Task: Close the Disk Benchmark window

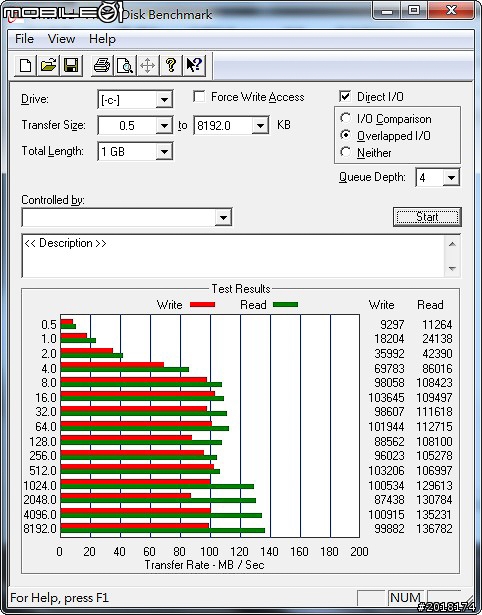Action: tap(451, 11)
